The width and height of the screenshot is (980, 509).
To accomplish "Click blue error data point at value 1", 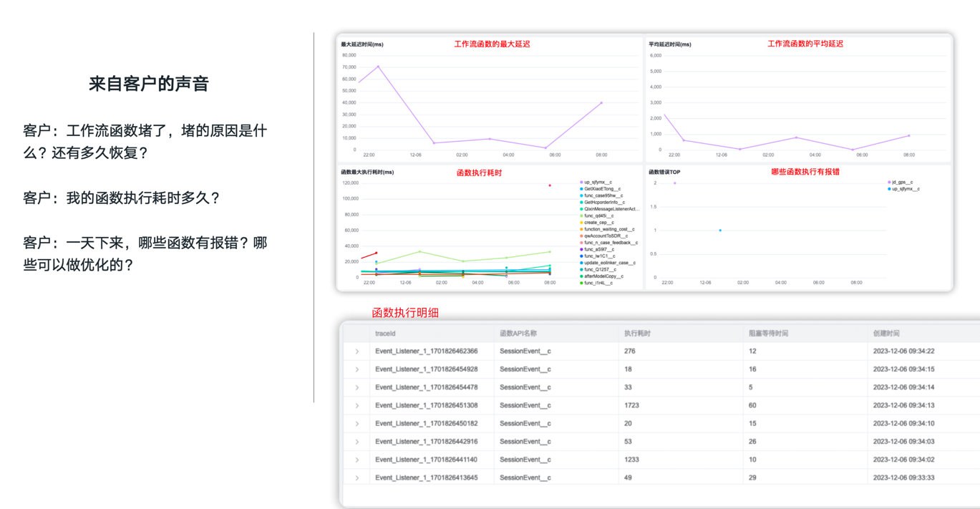I will pyautogui.click(x=720, y=231).
